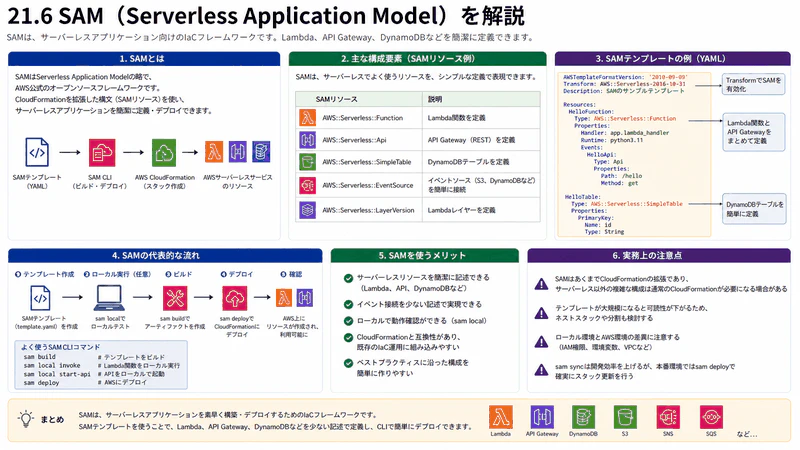The image size is (800, 450).
Task: Click the Lambda icon in the まとめ bar
Action: click(501, 417)
